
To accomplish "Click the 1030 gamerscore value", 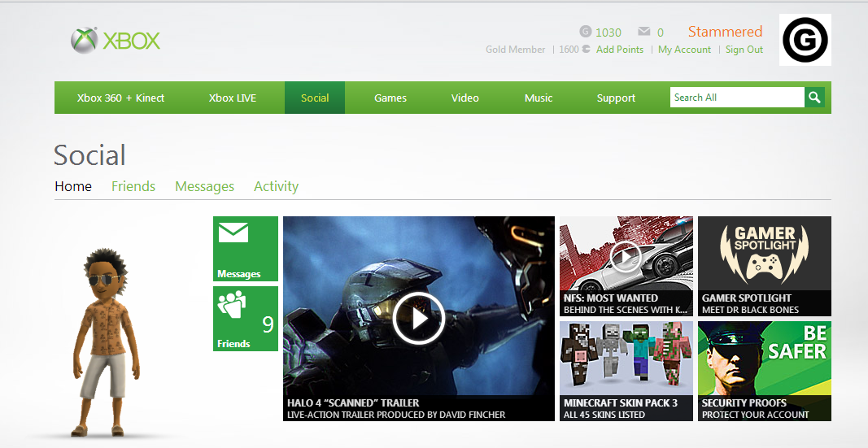I will (x=608, y=32).
